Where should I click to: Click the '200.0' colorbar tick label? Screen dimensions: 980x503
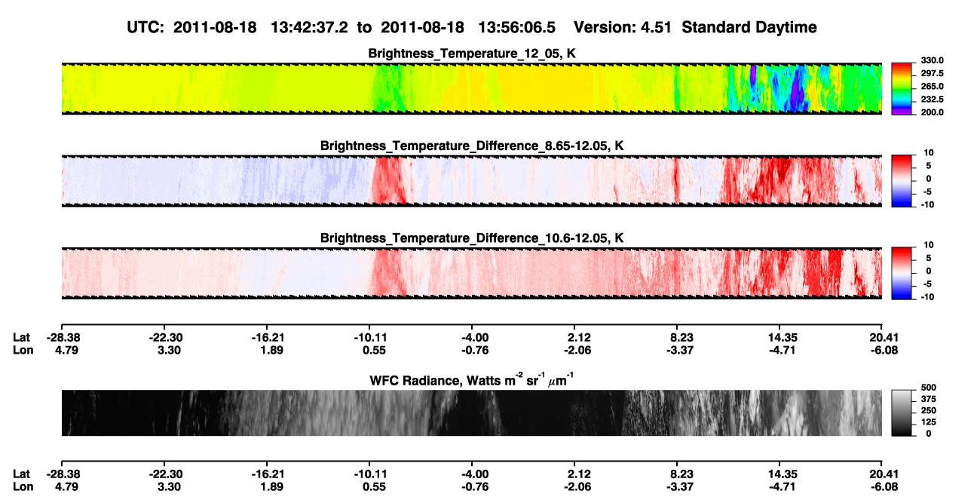(933, 112)
